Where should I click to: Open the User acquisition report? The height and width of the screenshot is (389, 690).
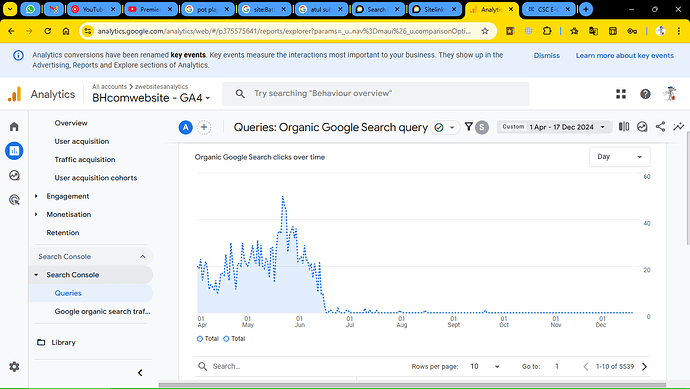point(82,141)
